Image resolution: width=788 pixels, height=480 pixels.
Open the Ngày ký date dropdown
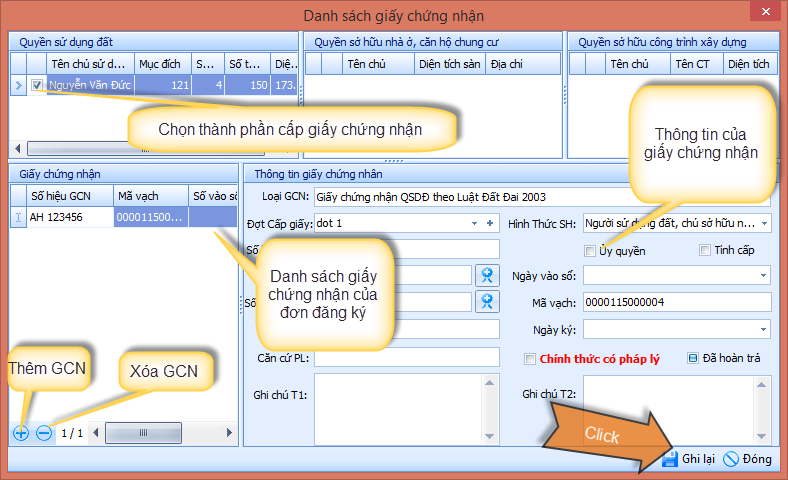tap(764, 328)
